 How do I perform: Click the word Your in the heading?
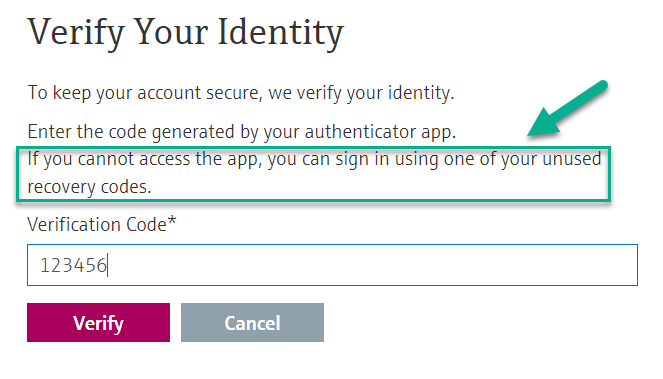[171, 32]
